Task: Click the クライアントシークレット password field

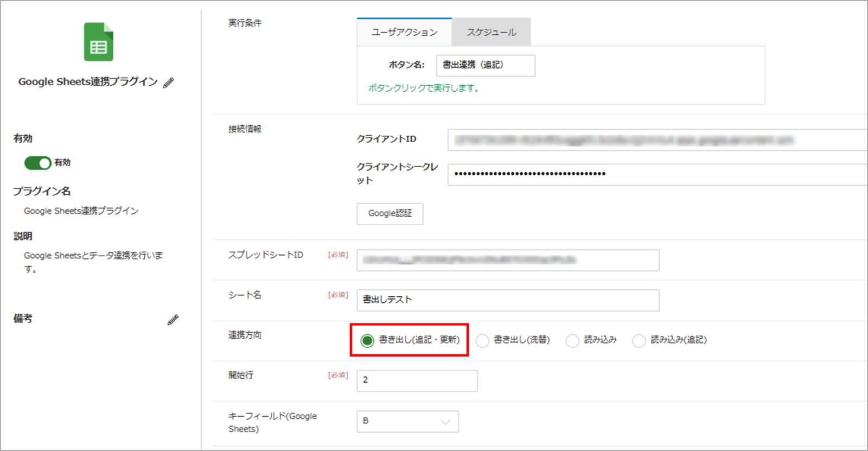Action: [656, 174]
